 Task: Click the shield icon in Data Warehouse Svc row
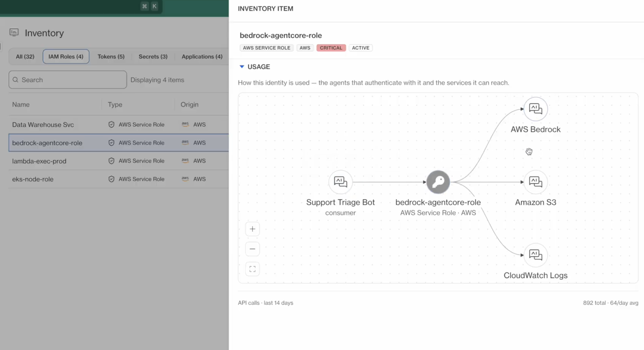pyautogui.click(x=111, y=124)
